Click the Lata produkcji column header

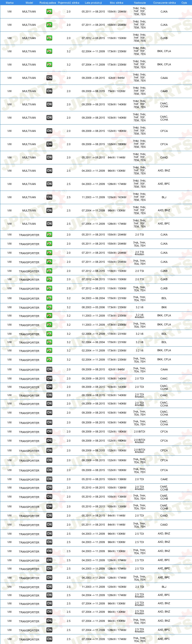(x=93, y=2)
